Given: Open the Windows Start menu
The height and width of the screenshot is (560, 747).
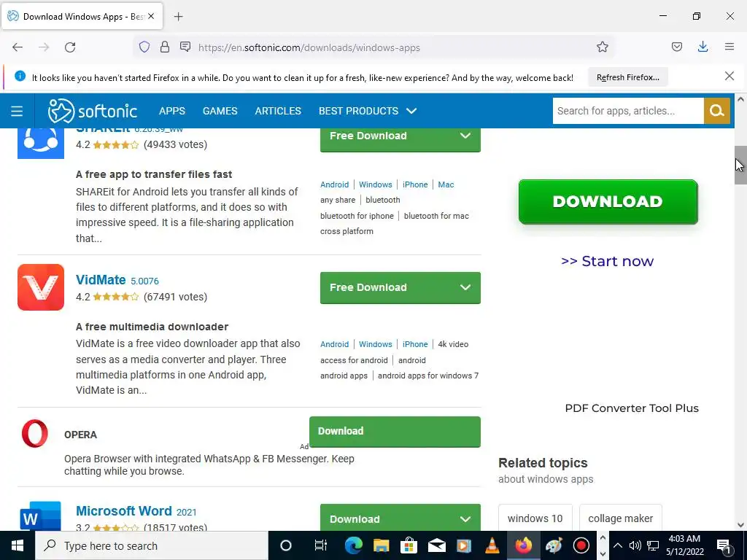Looking at the screenshot, I should 18,545.
